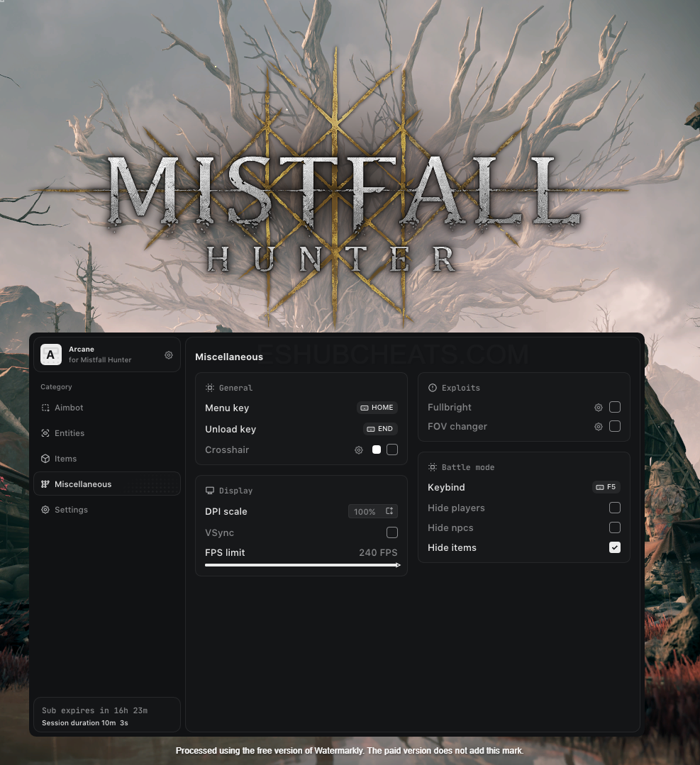Click the Menu key label
Image resolution: width=700 pixels, height=765 pixels.
tap(227, 408)
